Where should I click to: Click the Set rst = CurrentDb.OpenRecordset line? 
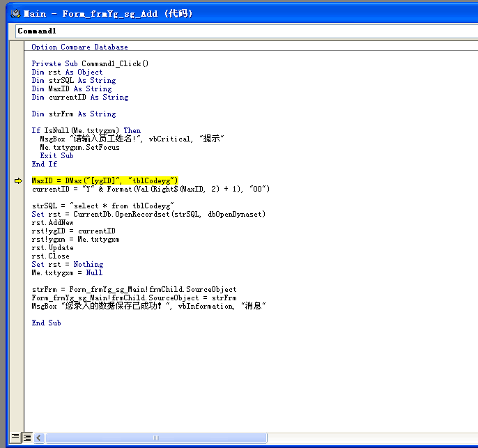click(x=148, y=215)
